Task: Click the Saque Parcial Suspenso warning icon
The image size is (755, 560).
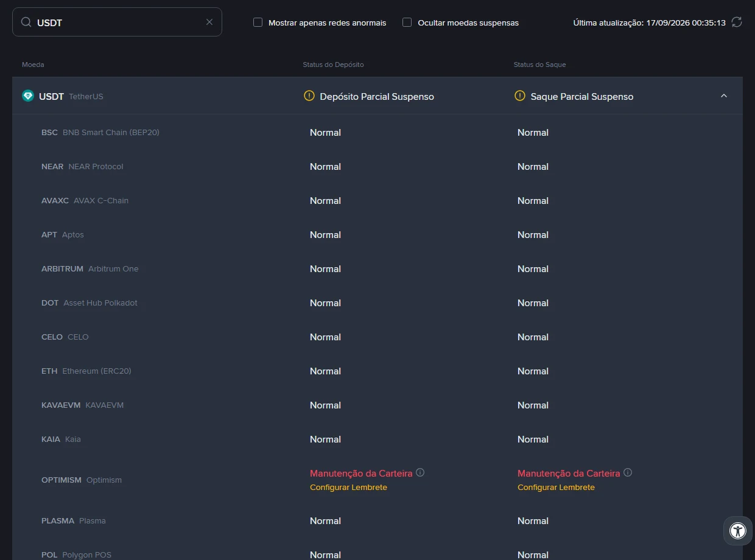Action: [x=519, y=96]
